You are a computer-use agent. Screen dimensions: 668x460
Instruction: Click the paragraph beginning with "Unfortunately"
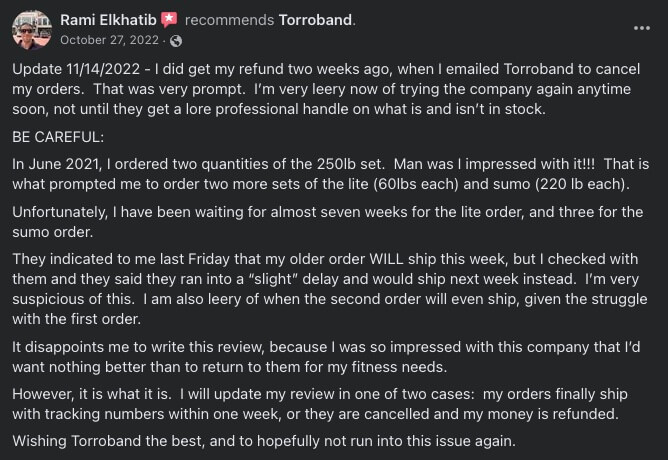tap(330, 220)
